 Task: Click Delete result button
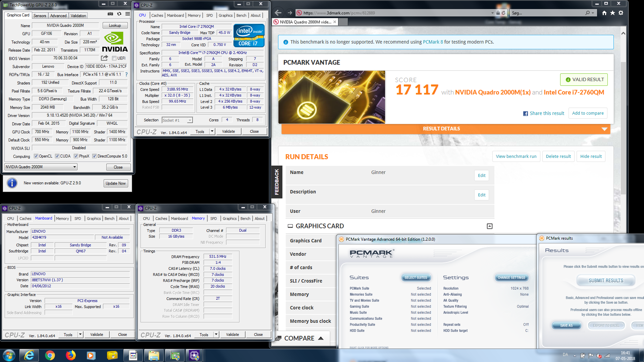[558, 156]
